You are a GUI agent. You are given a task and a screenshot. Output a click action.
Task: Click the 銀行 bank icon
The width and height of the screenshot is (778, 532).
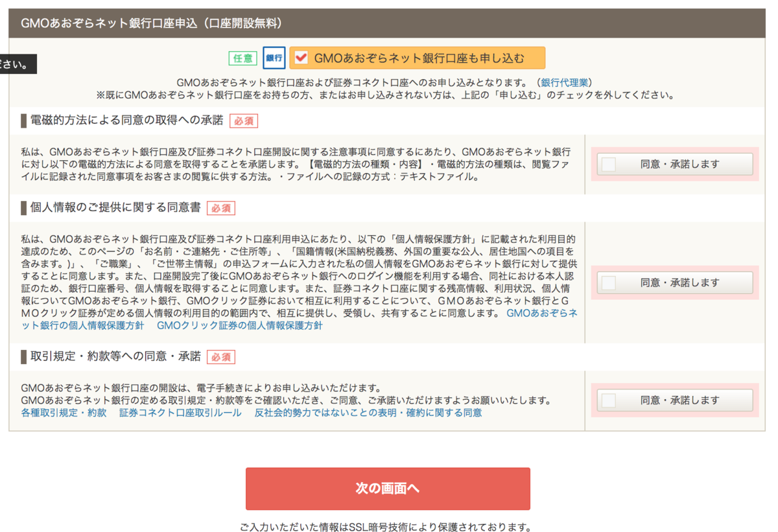[x=274, y=58]
